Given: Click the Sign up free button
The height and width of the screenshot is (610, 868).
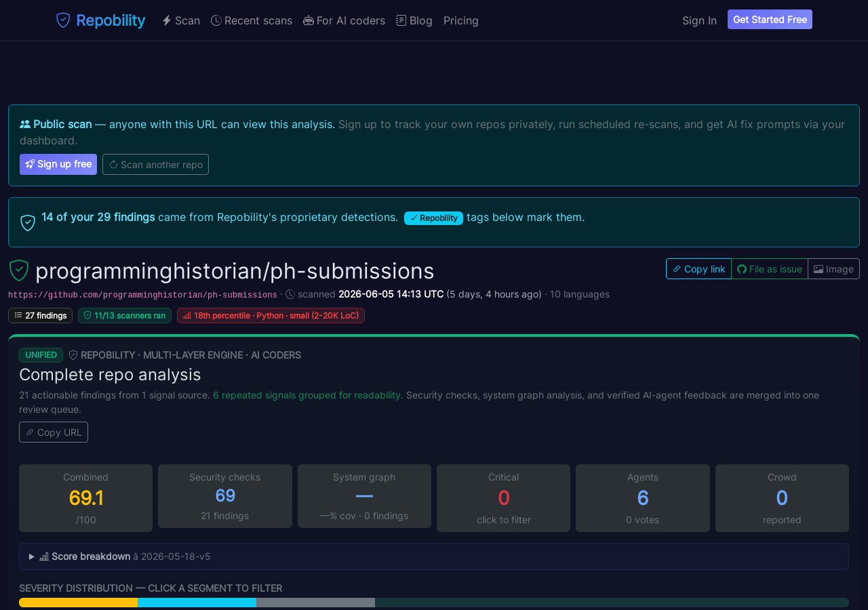Looking at the screenshot, I should (58, 164).
